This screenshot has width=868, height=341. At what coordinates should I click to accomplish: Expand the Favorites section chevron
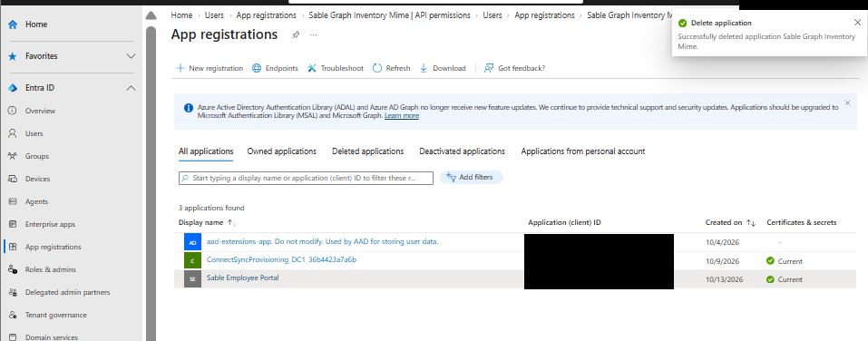pyautogui.click(x=132, y=56)
